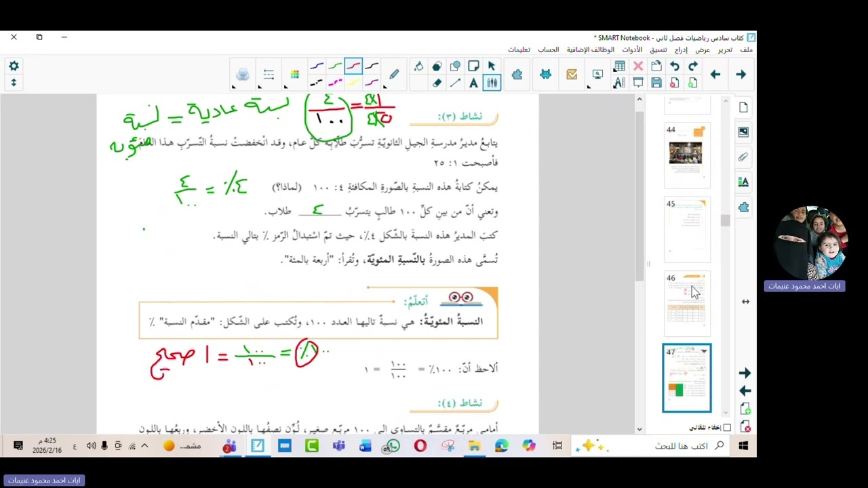Screen dimensions: 868x488
Task: Open the Gallery tab
Action: (x=743, y=132)
